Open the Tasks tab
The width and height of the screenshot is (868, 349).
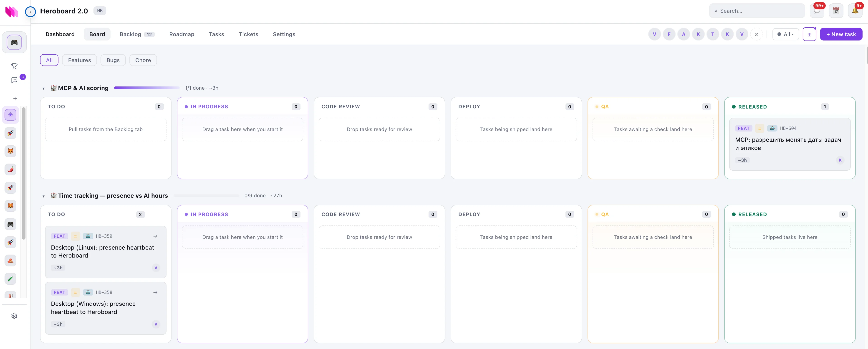(x=216, y=34)
